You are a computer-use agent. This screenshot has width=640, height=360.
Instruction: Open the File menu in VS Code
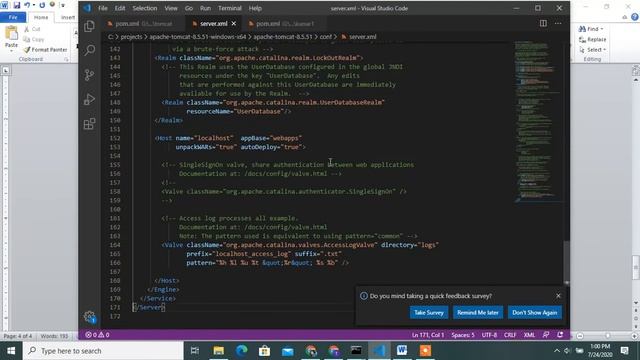[103, 8]
